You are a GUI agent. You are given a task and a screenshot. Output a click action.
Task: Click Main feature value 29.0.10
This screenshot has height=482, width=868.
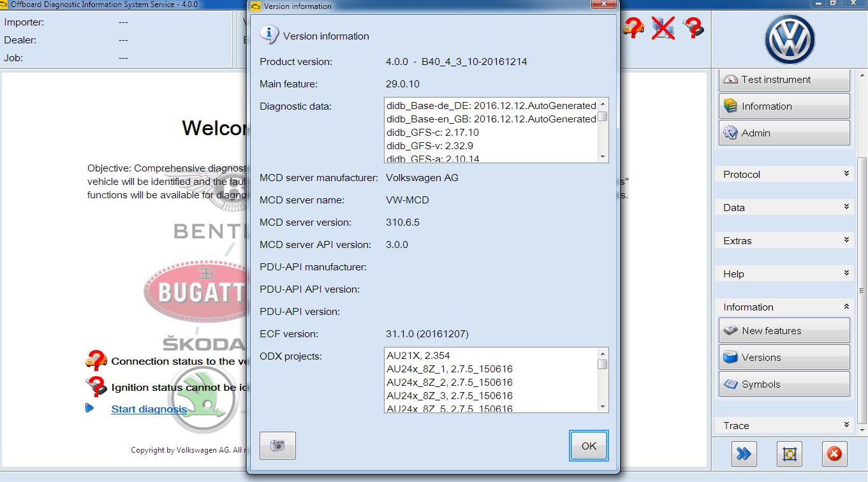[403, 84]
